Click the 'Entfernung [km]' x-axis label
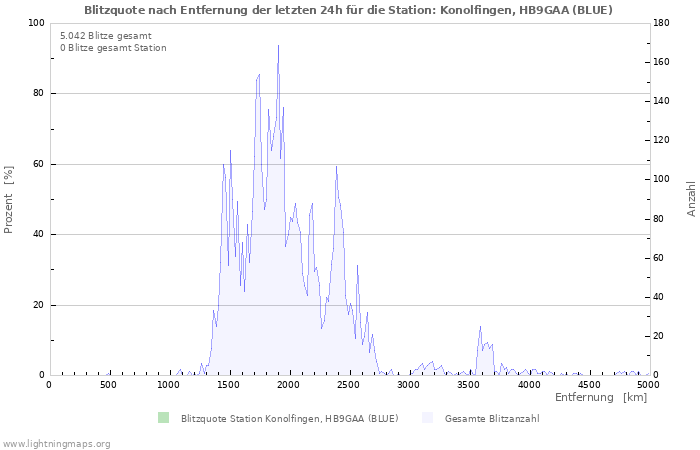This screenshot has height=450, width=700. pyautogui.click(x=601, y=398)
